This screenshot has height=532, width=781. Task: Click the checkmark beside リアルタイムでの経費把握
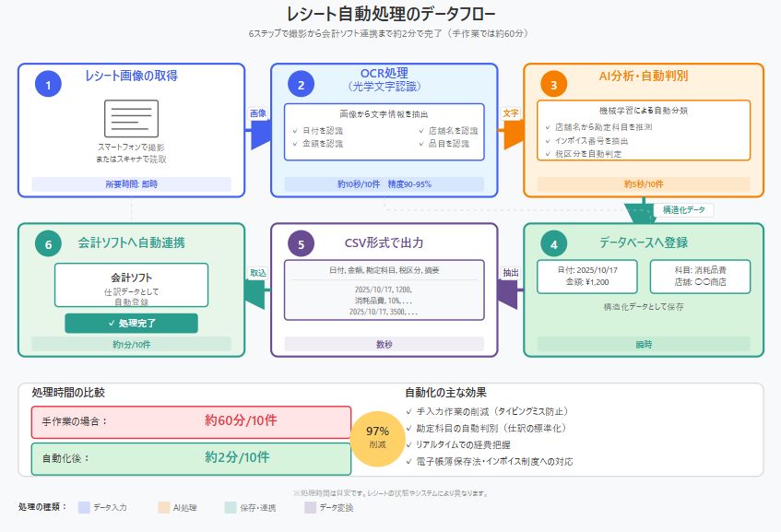[x=409, y=445]
